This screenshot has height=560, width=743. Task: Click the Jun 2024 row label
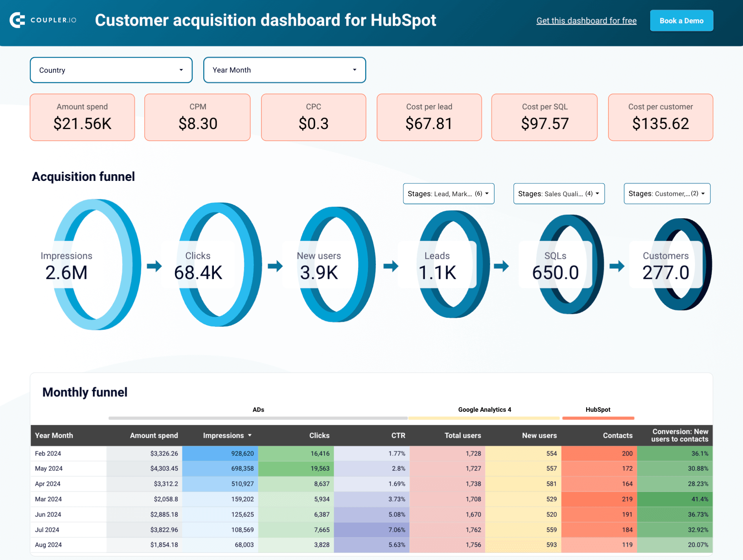click(x=48, y=514)
